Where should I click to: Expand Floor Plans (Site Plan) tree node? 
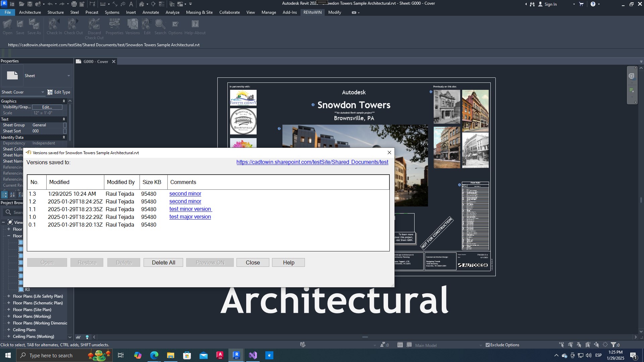click(x=9, y=310)
